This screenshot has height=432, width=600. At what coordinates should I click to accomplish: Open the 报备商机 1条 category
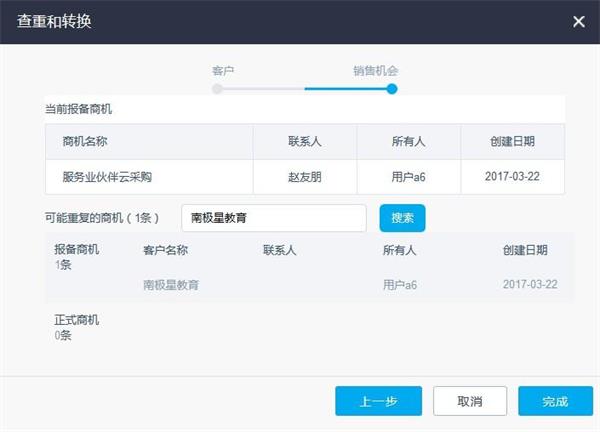click(77, 257)
